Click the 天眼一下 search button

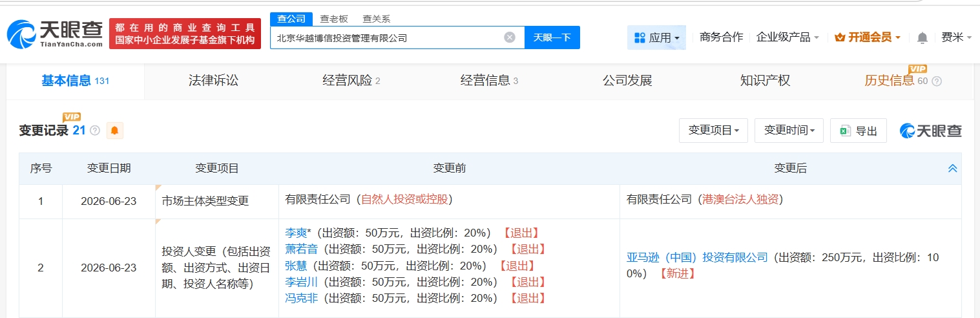[x=552, y=37]
